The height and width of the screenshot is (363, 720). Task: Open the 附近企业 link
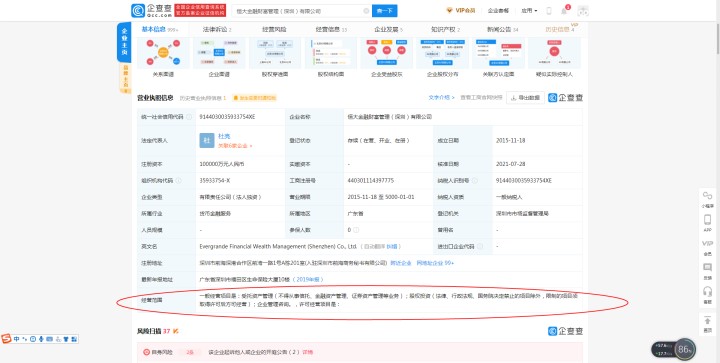click(401, 263)
